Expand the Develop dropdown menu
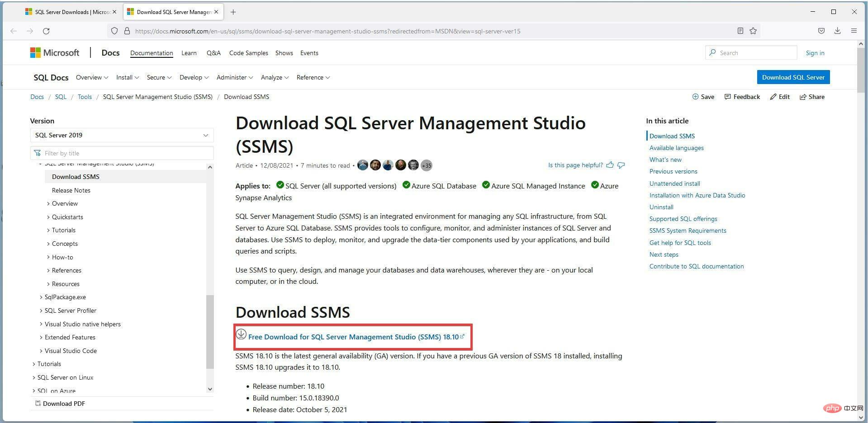868x423 pixels. coord(194,77)
